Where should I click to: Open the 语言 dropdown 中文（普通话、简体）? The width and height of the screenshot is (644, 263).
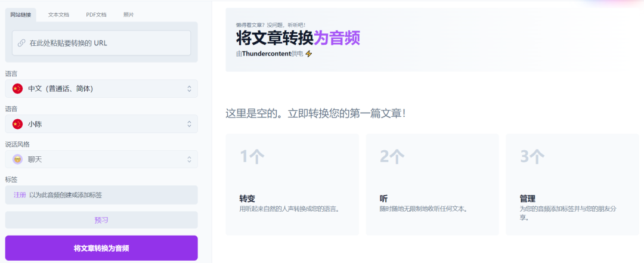(101, 89)
